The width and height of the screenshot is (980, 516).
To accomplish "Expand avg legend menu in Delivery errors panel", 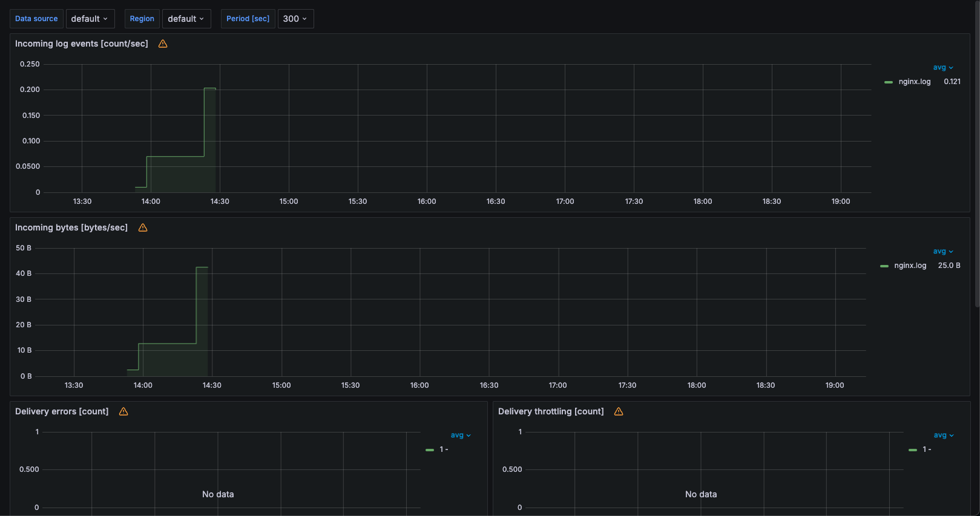I will pos(461,435).
